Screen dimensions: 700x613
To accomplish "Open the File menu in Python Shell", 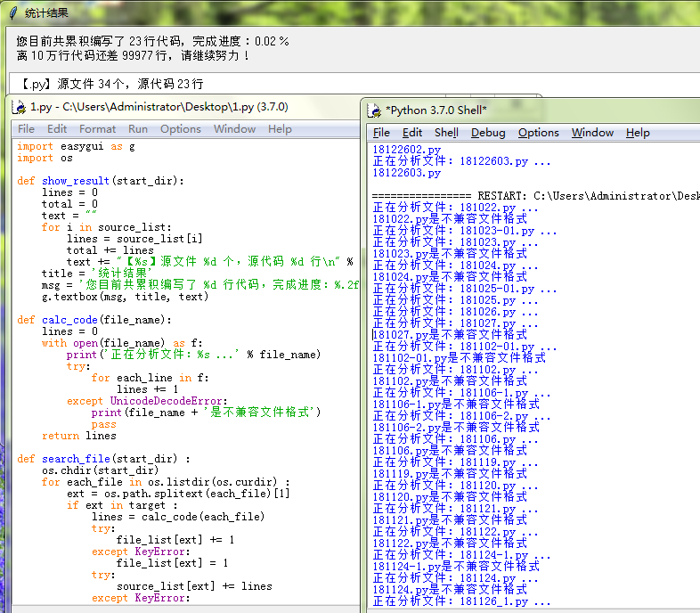I will point(381,133).
